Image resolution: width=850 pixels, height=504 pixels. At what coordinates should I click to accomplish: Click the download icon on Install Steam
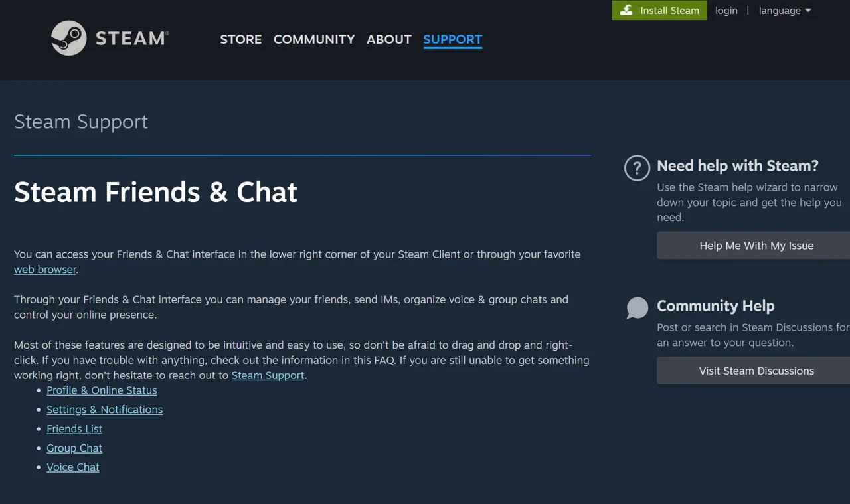point(626,10)
